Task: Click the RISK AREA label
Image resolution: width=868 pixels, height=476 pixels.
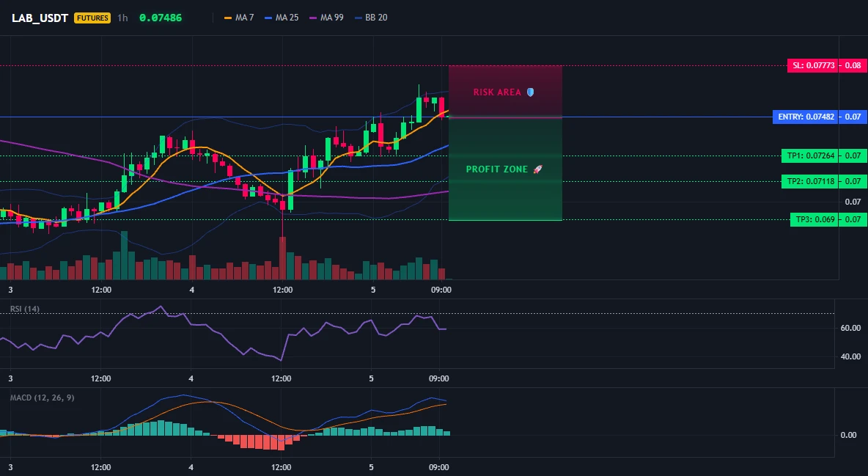Action: pyautogui.click(x=497, y=92)
